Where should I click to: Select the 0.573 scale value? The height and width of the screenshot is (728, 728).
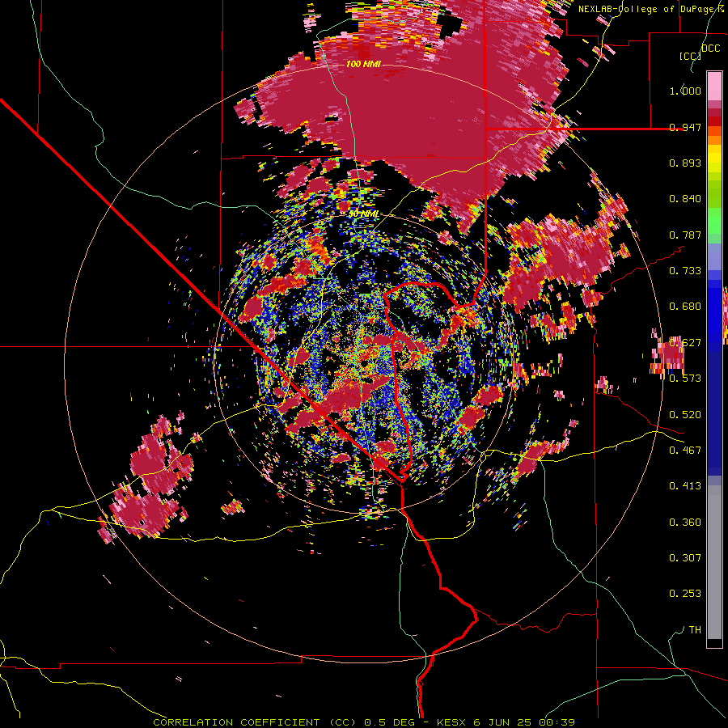point(685,379)
